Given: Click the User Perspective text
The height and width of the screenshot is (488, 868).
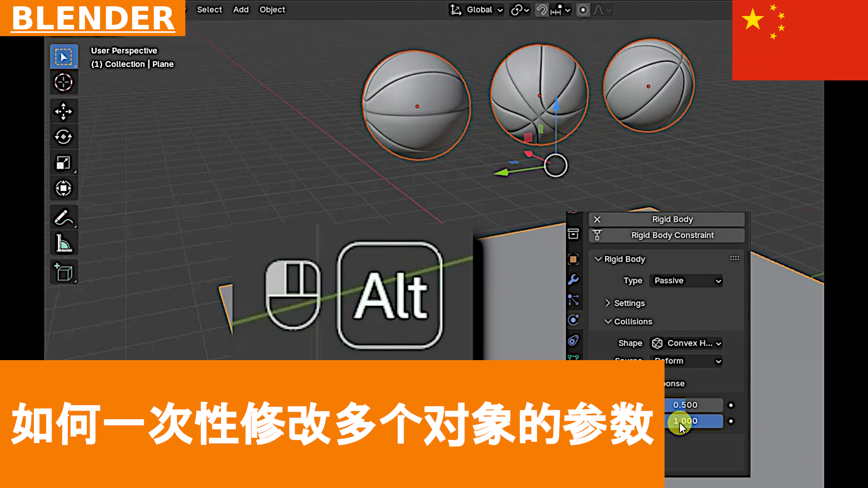Looking at the screenshot, I should coord(124,51).
